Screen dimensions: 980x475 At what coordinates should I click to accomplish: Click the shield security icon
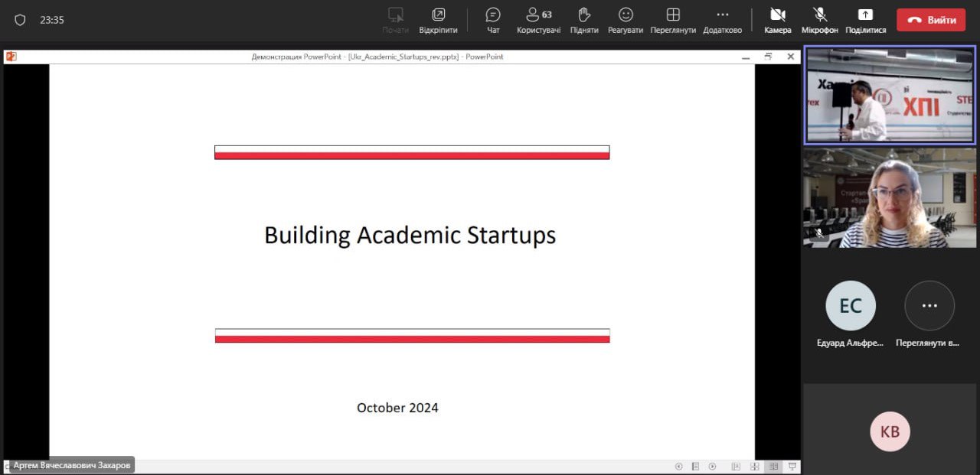pos(20,20)
